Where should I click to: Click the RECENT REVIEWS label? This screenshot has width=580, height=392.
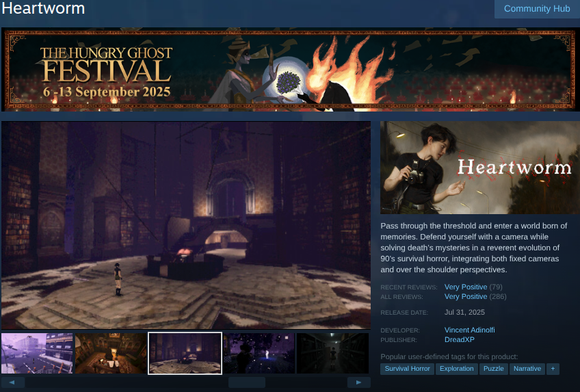[409, 287]
